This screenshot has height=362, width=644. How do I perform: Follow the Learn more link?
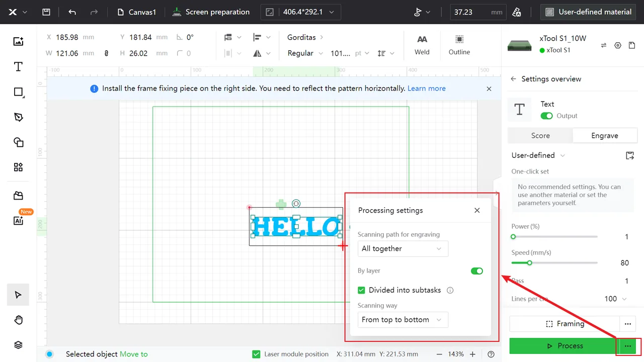pos(427,88)
